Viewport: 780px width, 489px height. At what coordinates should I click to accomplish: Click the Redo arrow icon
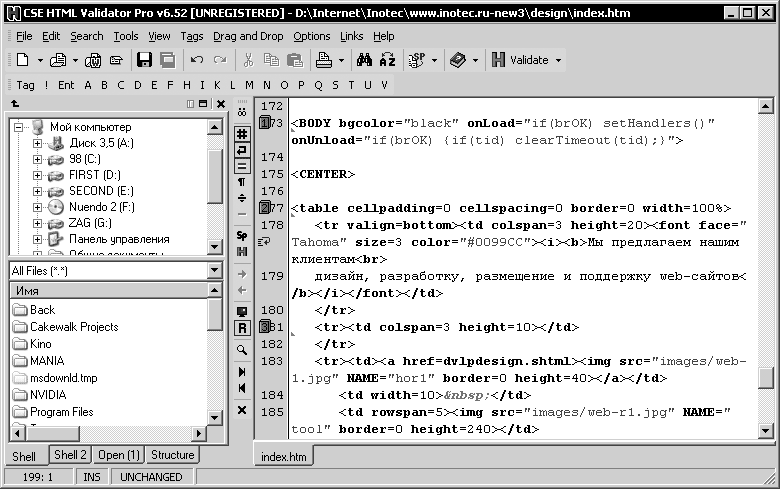[220, 60]
